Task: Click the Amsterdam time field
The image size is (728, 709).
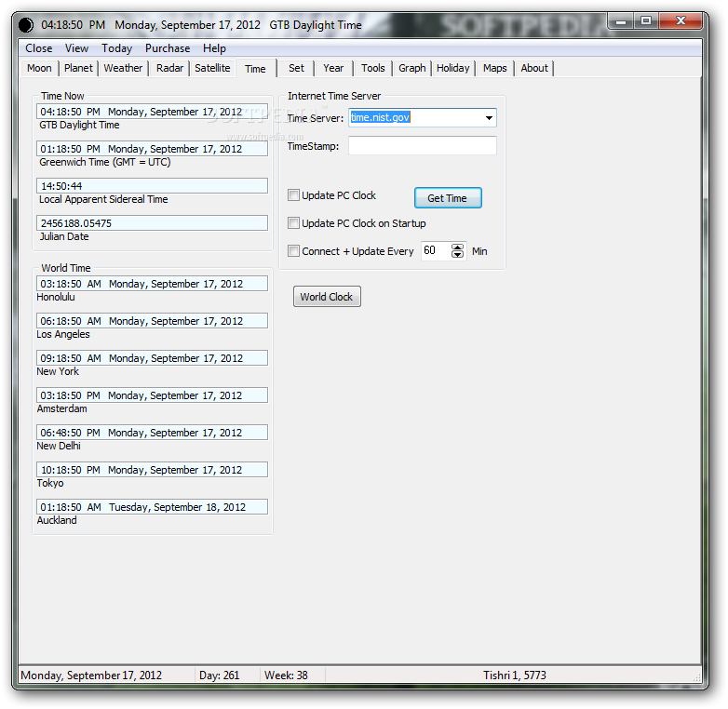Action: pos(153,395)
